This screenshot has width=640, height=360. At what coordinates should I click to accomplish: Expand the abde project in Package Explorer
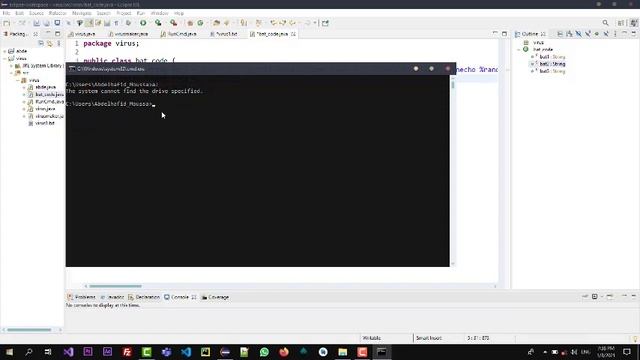(x=5, y=51)
